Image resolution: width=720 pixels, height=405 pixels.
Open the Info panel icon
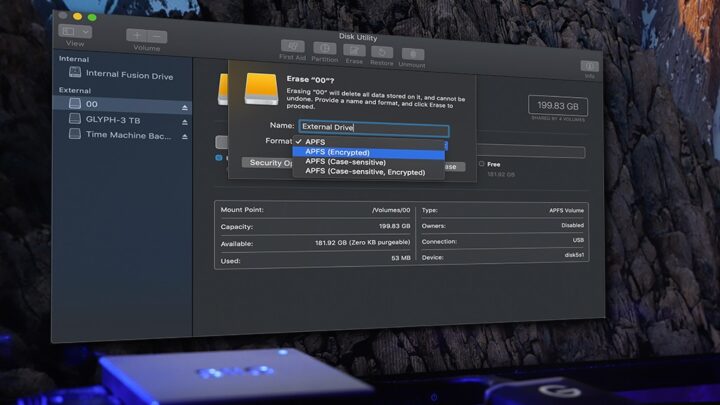(x=589, y=66)
